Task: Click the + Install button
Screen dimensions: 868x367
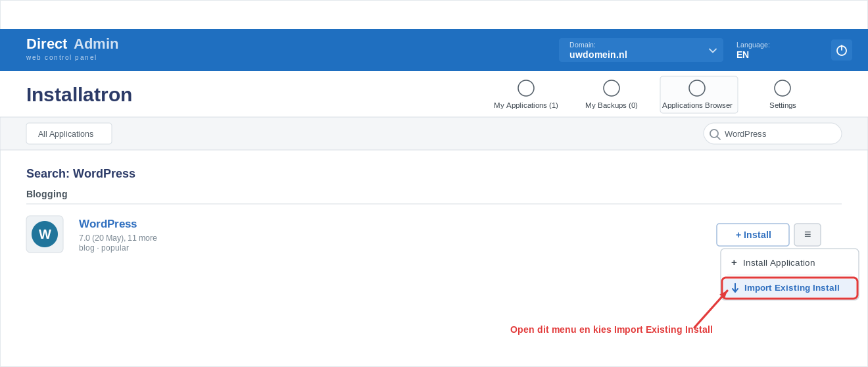Action: pos(753,235)
